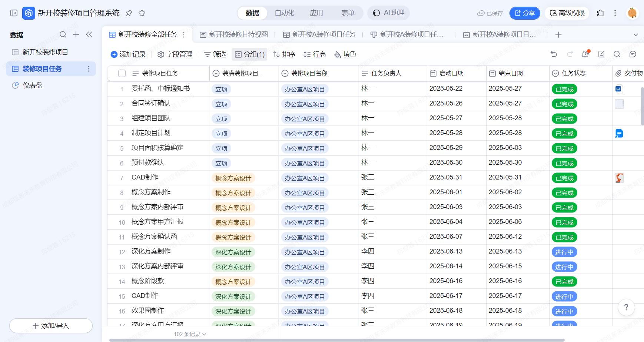
Task: Click the undo arrow icon
Action: click(x=554, y=54)
